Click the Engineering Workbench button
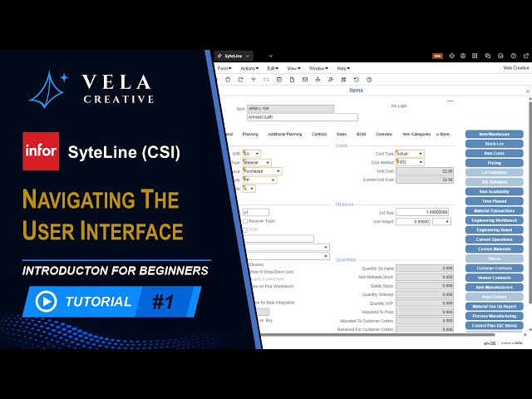Image resolution: width=532 pixels, height=399 pixels. tap(495, 220)
